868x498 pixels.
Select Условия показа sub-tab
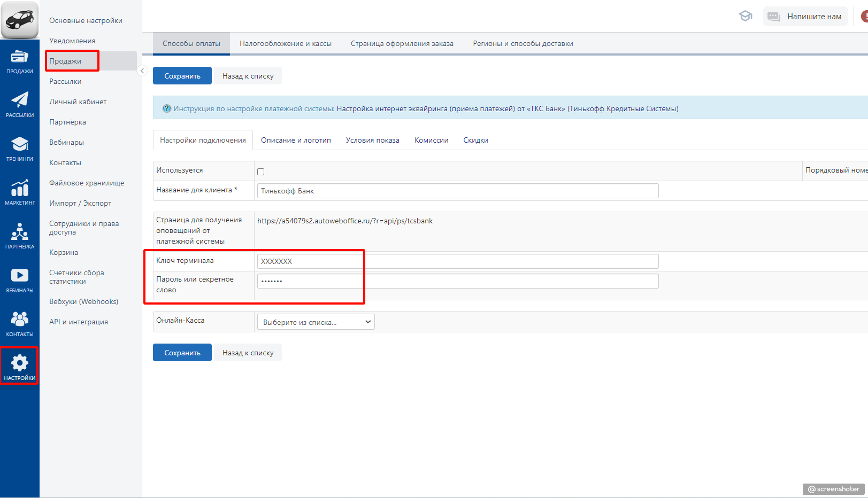point(373,140)
